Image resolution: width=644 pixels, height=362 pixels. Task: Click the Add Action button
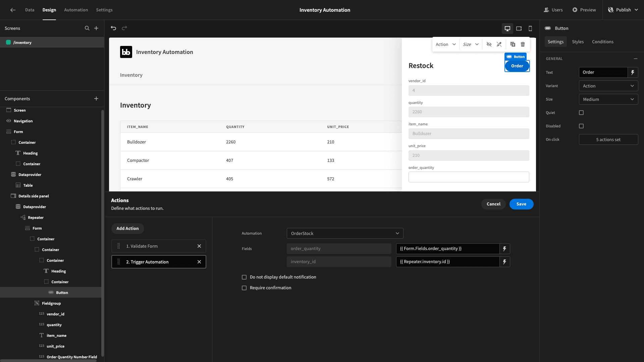point(127,229)
